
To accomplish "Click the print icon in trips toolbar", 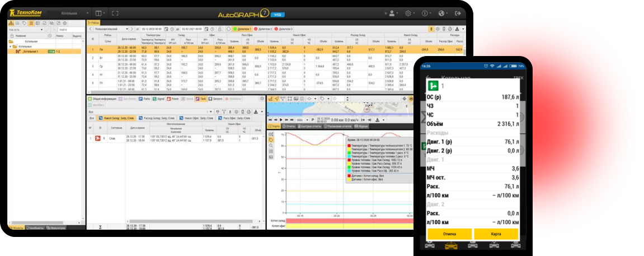I will tap(449, 29).
